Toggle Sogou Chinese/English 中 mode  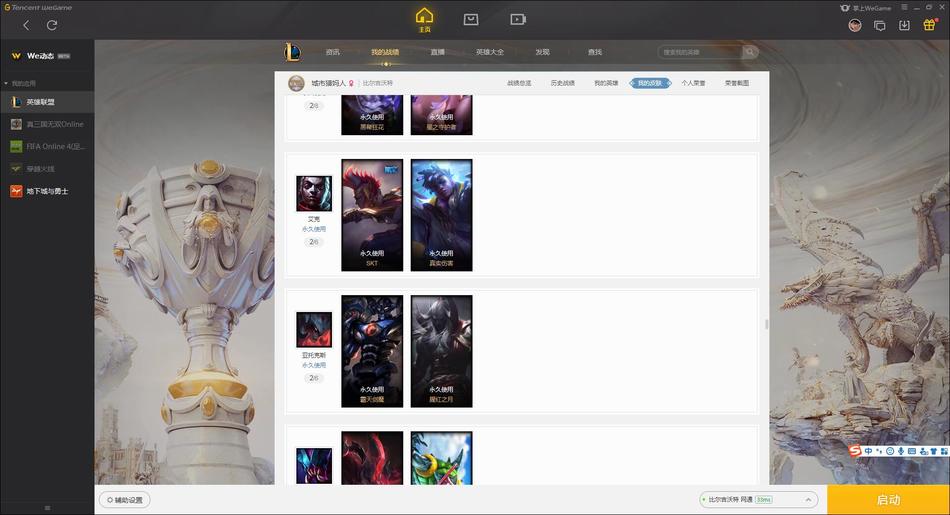pos(868,451)
